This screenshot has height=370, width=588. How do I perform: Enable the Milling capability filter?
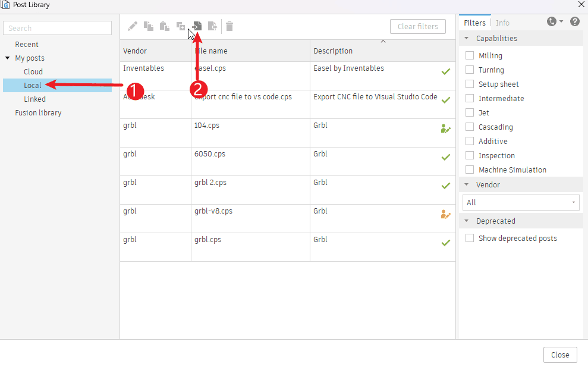tap(470, 55)
